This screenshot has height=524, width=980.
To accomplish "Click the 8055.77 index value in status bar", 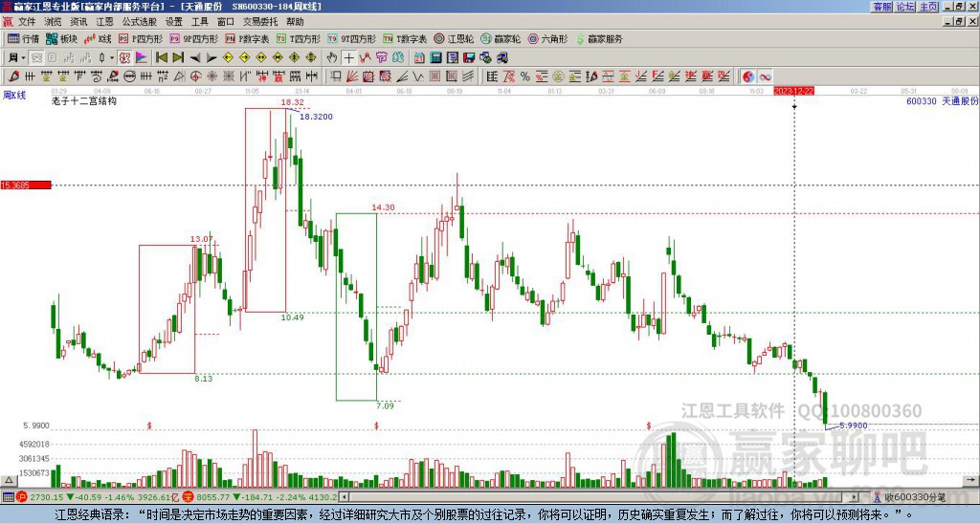I will pos(213,497).
